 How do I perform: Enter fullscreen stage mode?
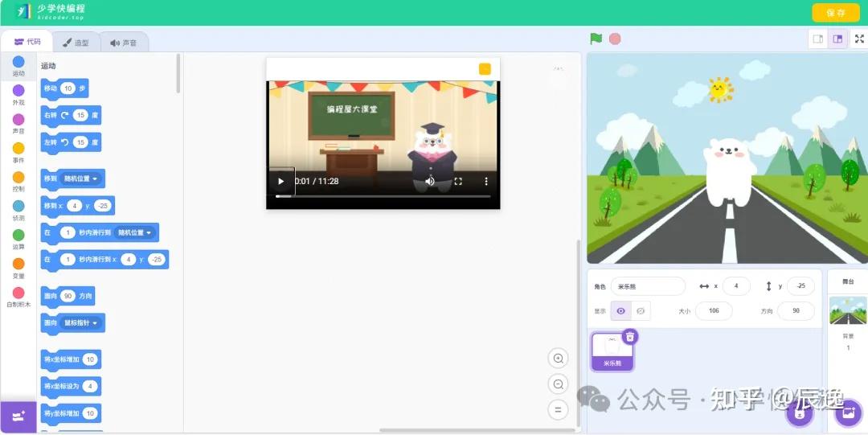[x=859, y=39]
